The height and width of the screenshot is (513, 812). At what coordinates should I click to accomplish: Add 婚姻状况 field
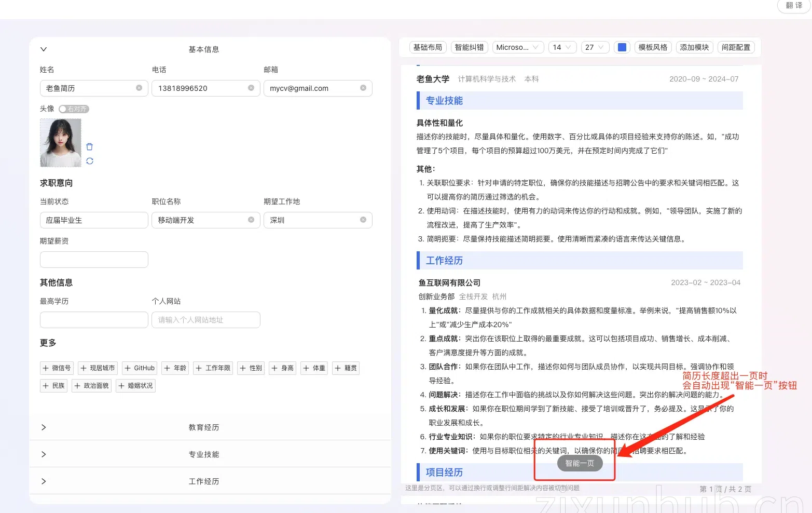[135, 386]
